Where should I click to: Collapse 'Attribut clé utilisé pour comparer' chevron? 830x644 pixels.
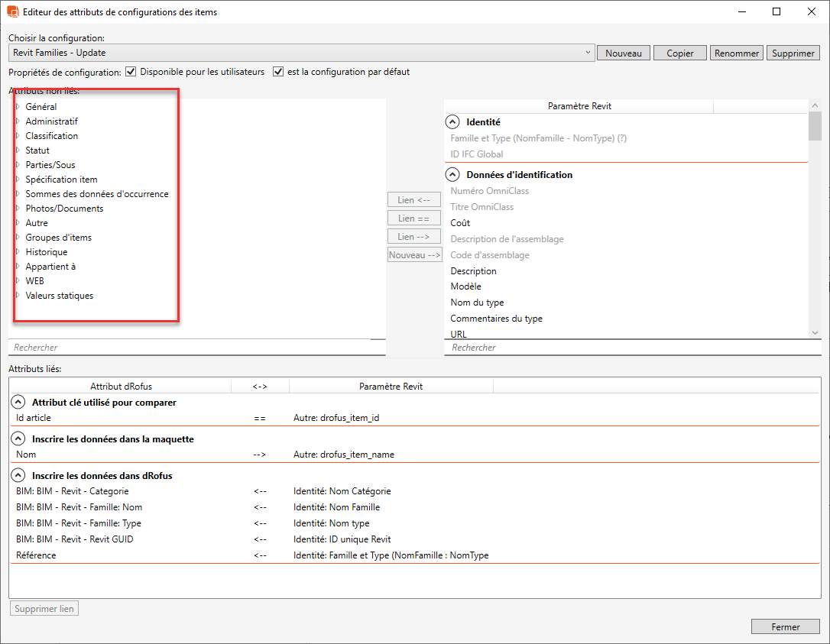pyautogui.click(x=18, y=403)
